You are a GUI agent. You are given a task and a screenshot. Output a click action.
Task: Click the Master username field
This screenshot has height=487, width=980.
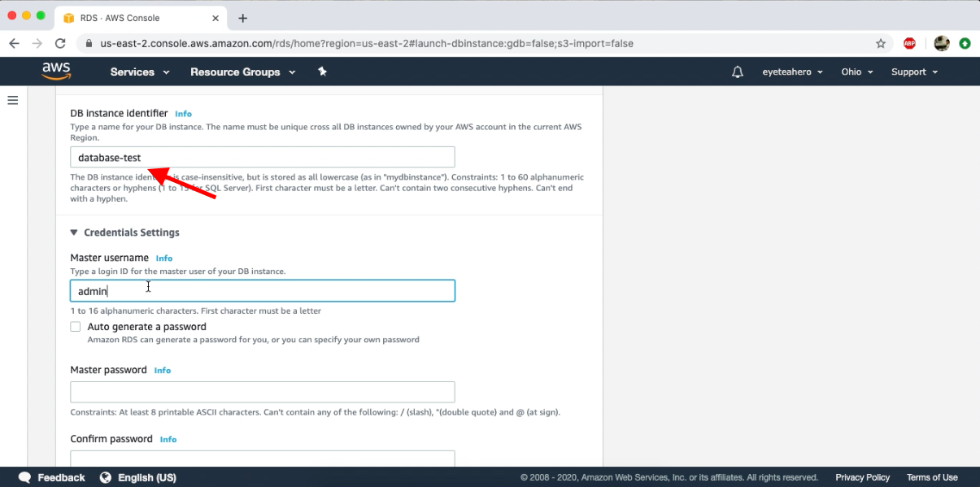[x=263, y=291]
